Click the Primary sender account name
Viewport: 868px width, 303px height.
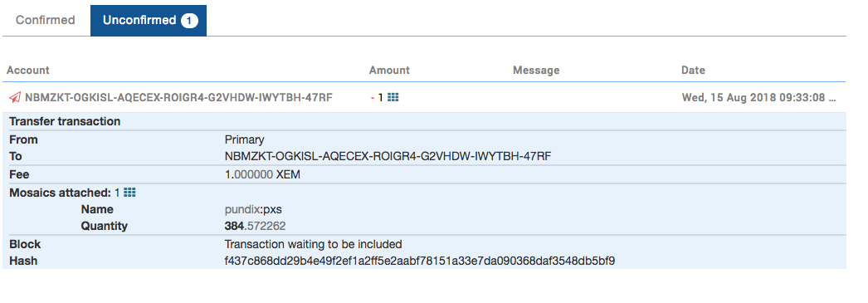(x=244, y=139)
